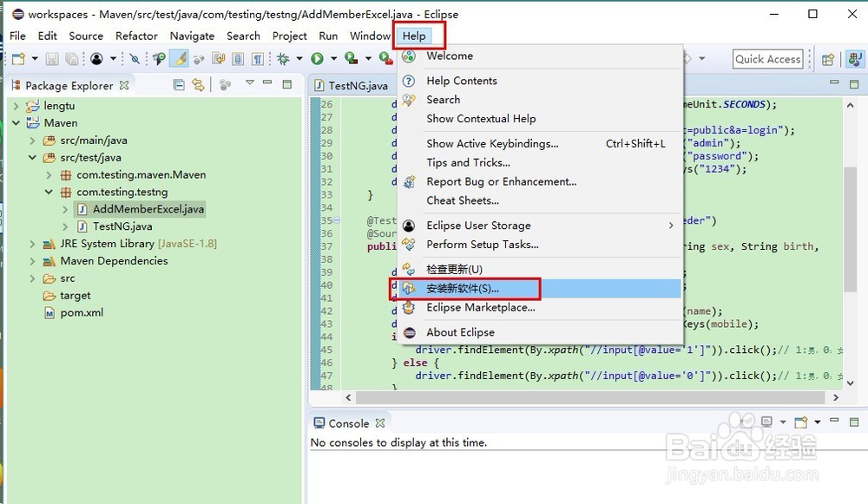This screenshot has height=504, width=868.
Task: Select the Java perspective icon
Action: pos(855,59)
